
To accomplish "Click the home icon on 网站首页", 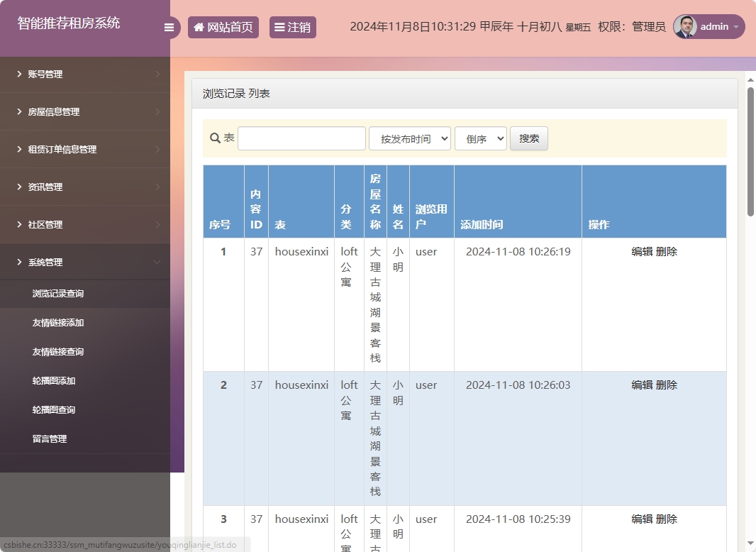I will click(199, 27).
